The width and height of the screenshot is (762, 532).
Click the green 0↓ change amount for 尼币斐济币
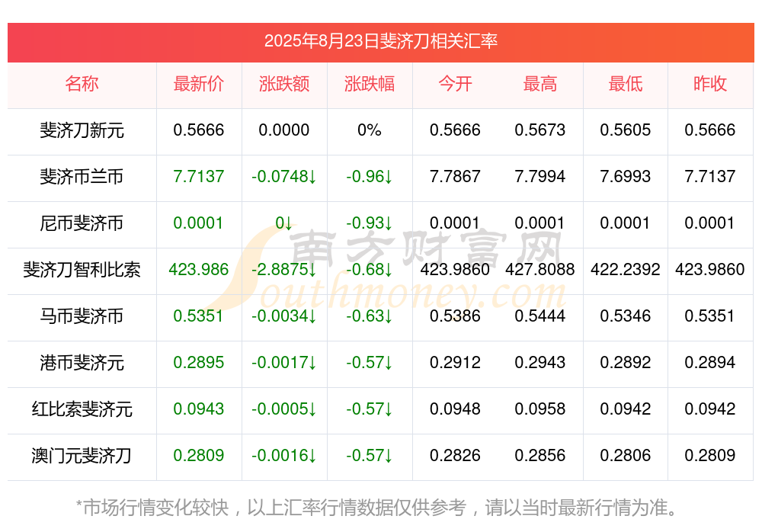point(283,223)
